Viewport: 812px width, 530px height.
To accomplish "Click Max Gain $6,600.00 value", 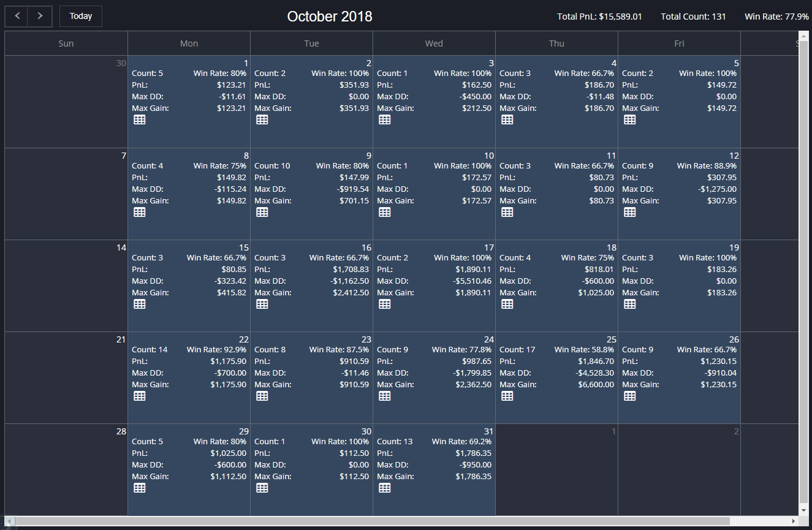I will [x=596, y=385].
